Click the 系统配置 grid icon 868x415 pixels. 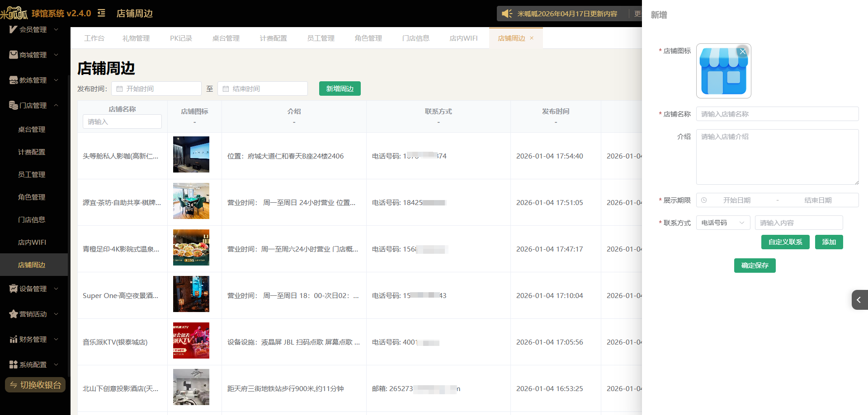(13, 364)
